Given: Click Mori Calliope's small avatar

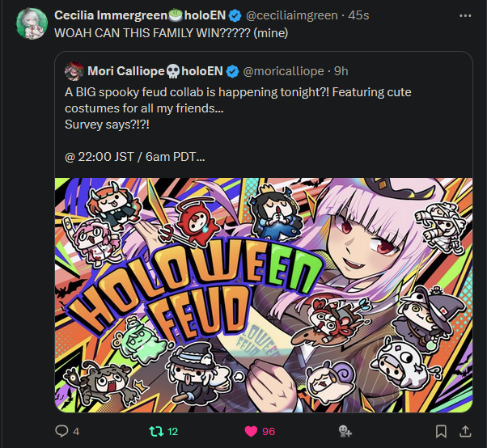Looking at the screenshot, I should (x=74, y=70).
